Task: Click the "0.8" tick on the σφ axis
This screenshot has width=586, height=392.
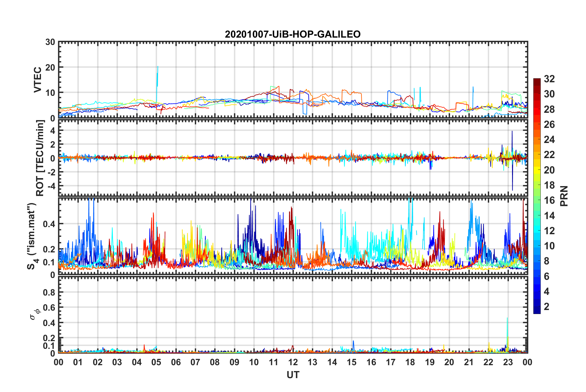Action: pos(49,292)
